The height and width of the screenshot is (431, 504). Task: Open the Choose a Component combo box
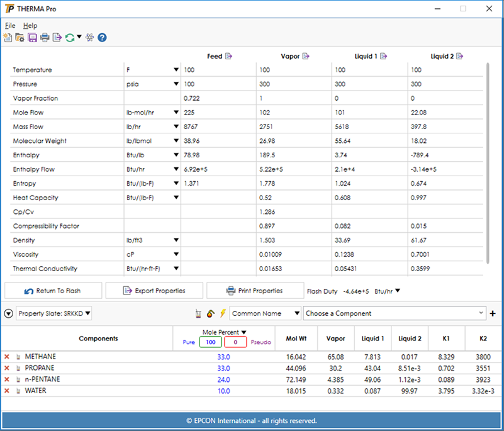click(395, 313)
